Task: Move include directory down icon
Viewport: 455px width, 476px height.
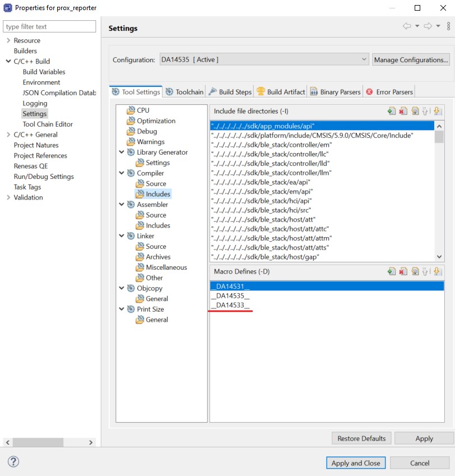Action: [x=437, y=111]
